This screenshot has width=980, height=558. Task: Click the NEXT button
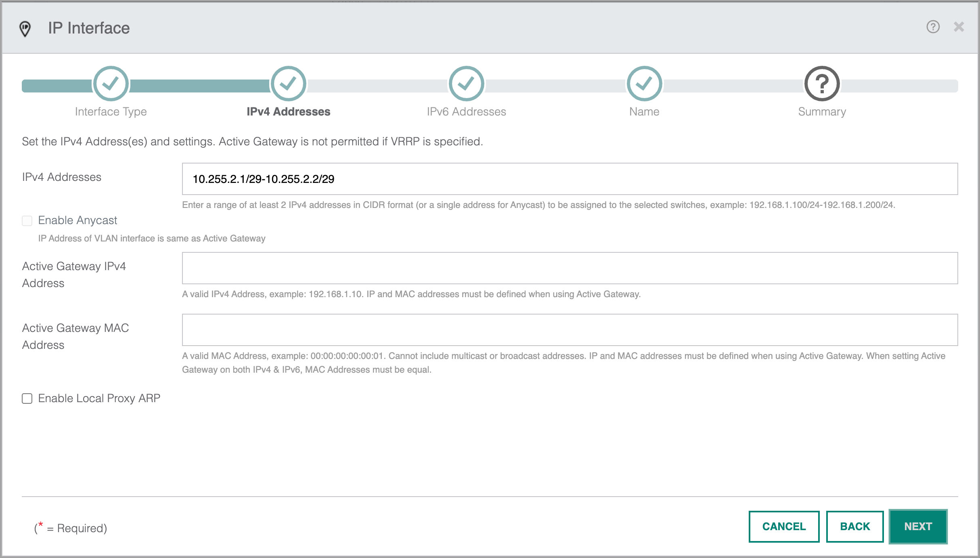pyautogui.click(x=918, y=527)
